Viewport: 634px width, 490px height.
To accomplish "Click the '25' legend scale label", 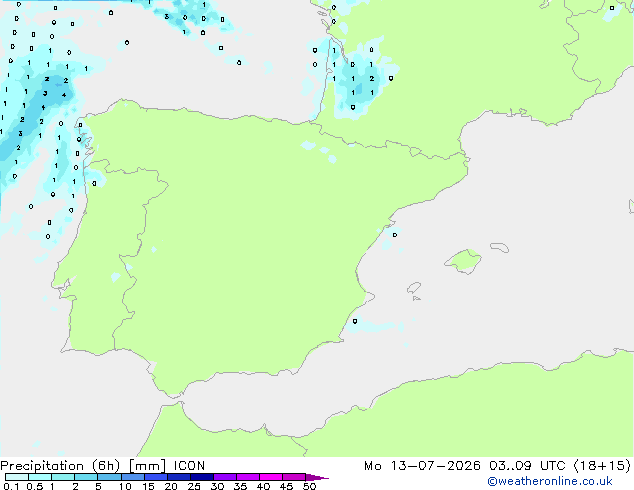I will pos(194,486).
